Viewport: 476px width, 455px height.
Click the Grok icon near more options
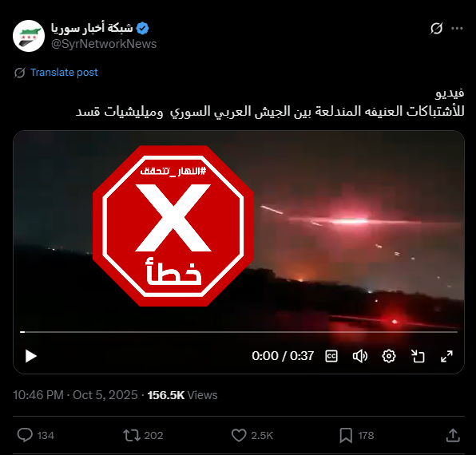[436, 29]
